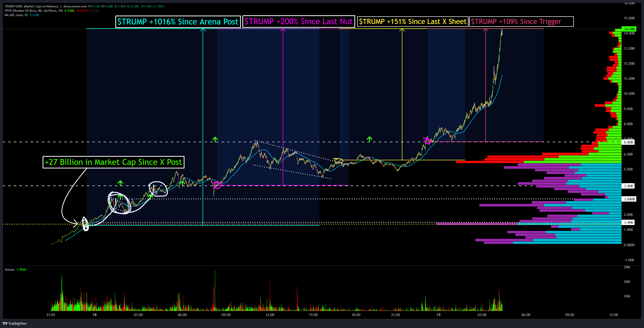Click the green up arrow above 6.80B line near 09:00
This screenshot has height=328, width=644.
[x=215, y=139]
